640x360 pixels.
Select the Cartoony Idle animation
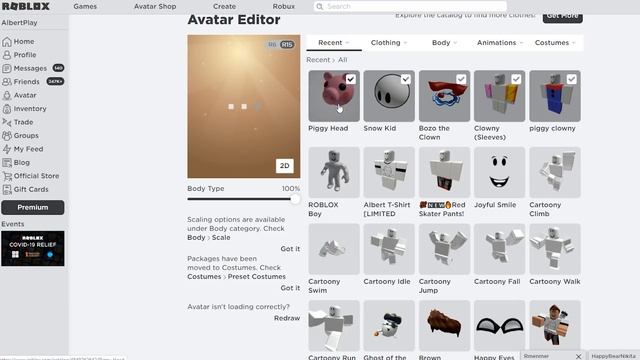click(x=389, y=249)
